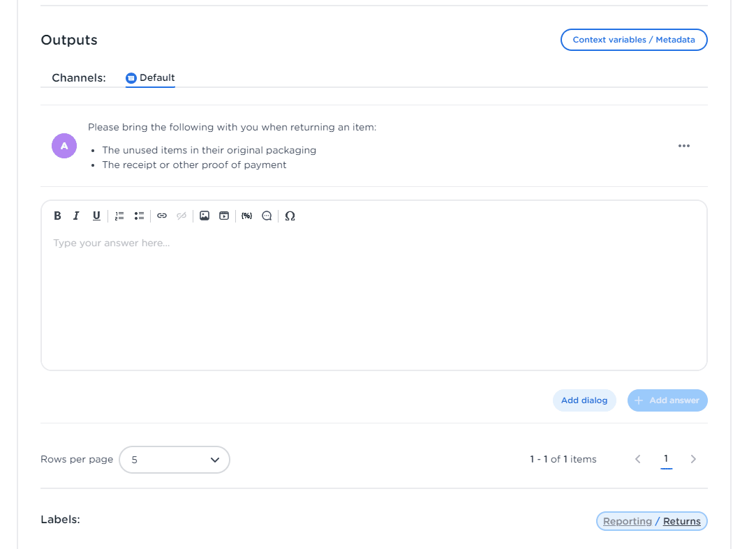Image resolution: width=756 pixels, height=549 pixels.
Task: Insert a bulleted list
Action: pyautogui.click(x=139, y=216)
